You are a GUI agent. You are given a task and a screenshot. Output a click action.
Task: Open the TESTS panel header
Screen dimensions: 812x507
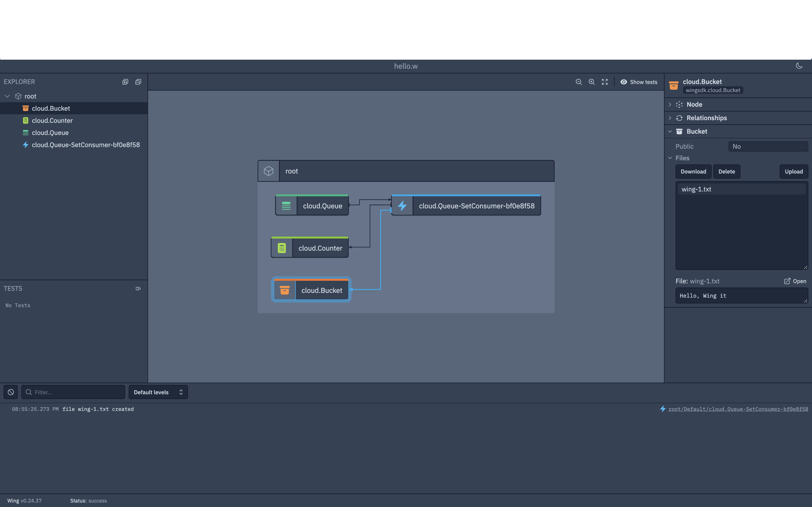pos(13,288)
